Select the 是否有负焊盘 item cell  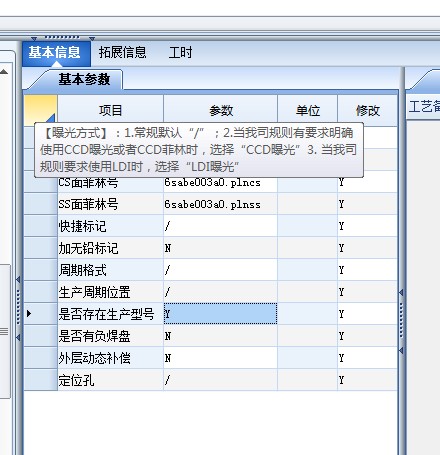[110, 336]
